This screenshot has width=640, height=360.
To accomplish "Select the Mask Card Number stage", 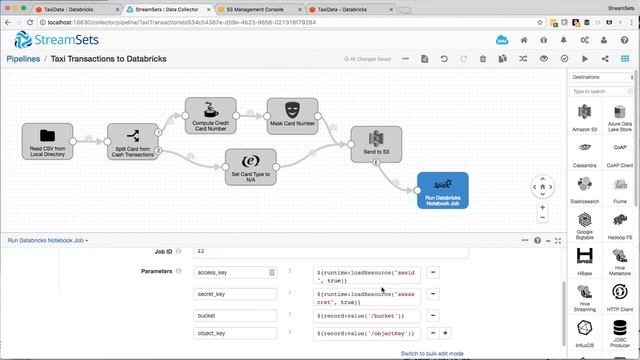I will tap(292, 116).
